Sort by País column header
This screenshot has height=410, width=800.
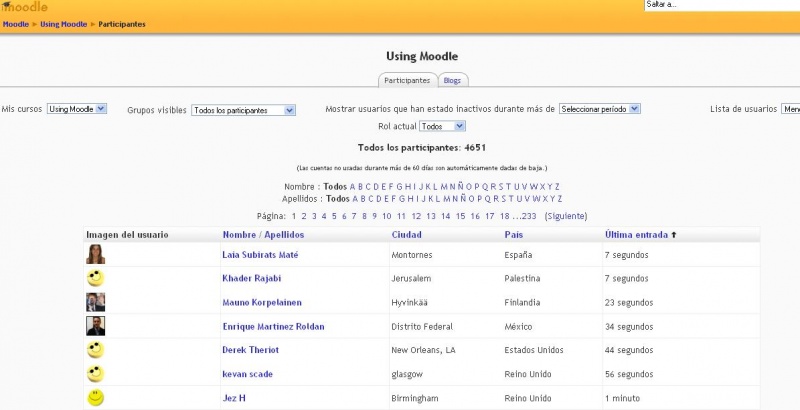tap(513, 235)
